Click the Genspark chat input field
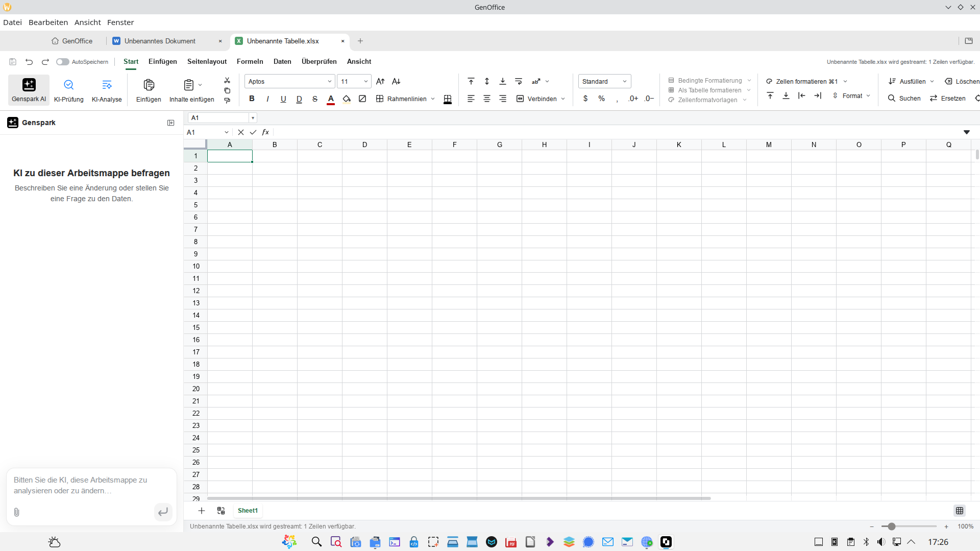The width and height of the screenshot is (980, 551). [91, 486]
